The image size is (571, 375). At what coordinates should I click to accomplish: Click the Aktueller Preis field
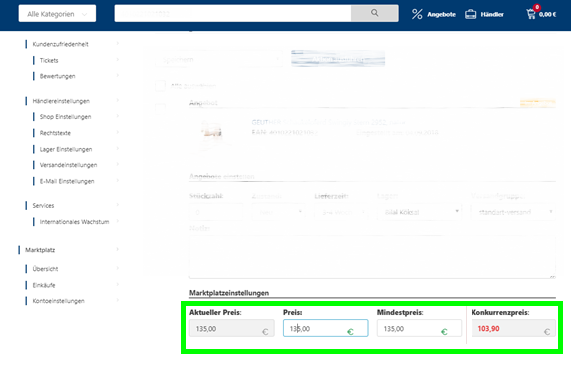232,328
